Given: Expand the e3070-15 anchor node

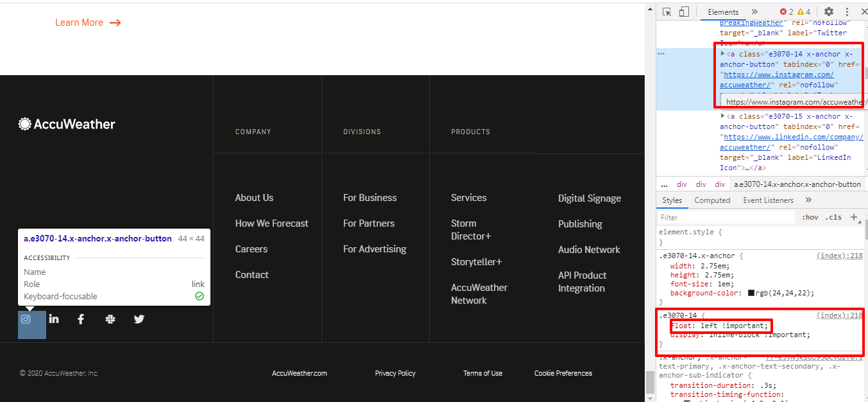Looking at the screenshot, I should point(723,116).
